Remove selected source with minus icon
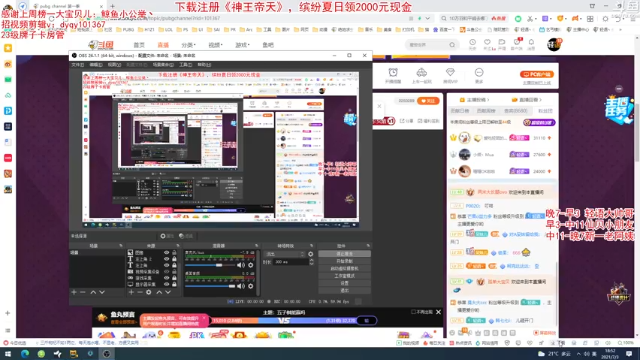Image resolution: width=640 pixels, height=360 pixels. coord(140,292)
